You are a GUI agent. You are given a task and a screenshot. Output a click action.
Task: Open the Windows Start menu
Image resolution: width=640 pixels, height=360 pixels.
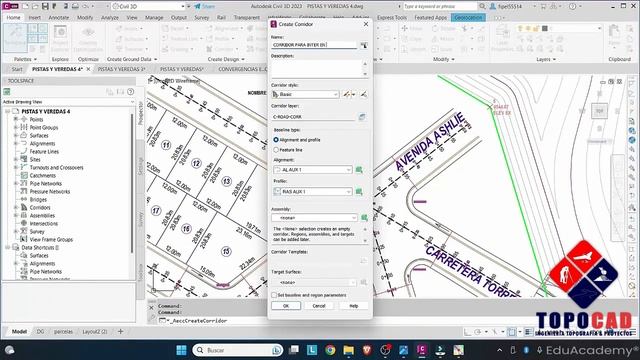click(x=181, y=350)
